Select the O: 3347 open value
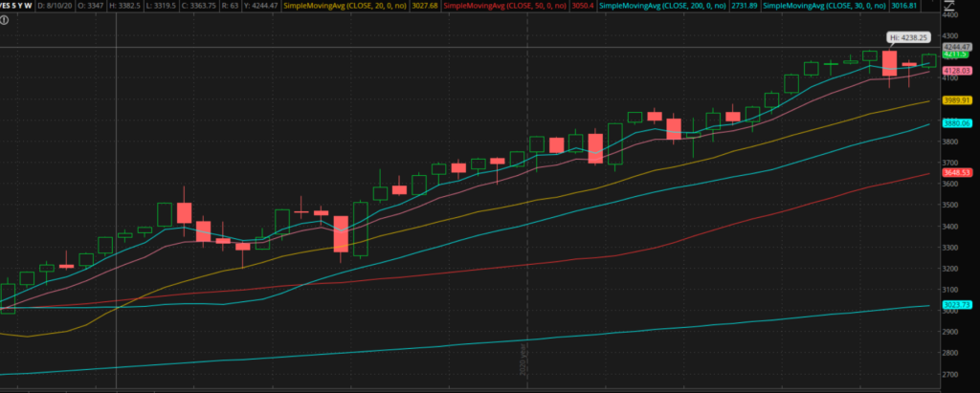This screenshot has height=393, width=980. [91, 6]
